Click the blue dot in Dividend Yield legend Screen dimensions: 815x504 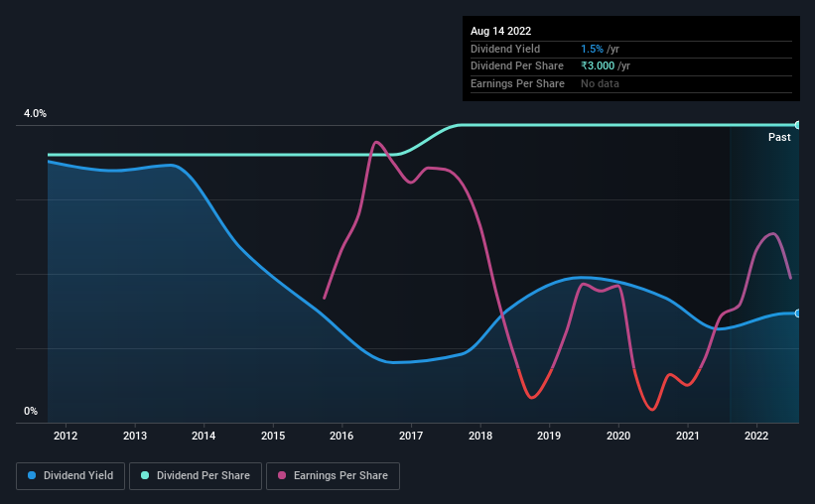point(33,476)
